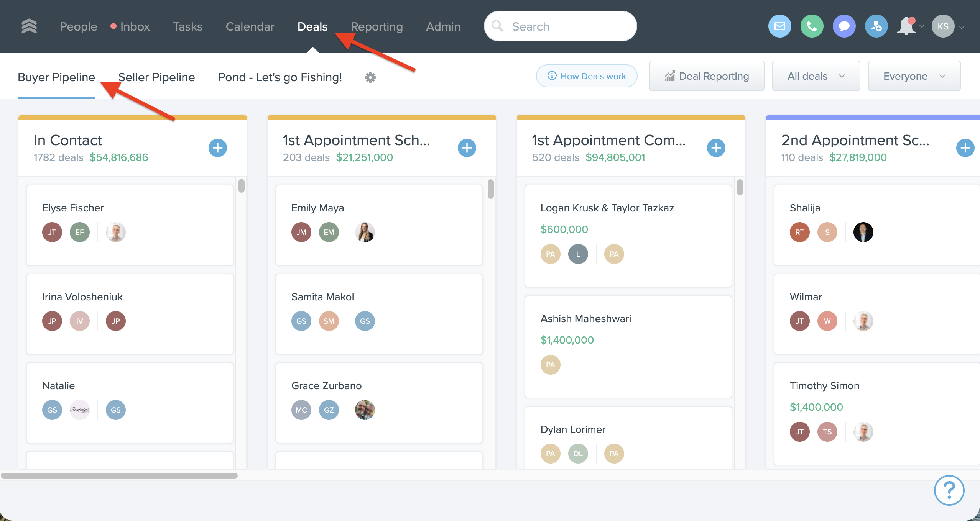Click the Deal Reporting button
The height and width of the screenshot is (521, 980).
[706, 76]
